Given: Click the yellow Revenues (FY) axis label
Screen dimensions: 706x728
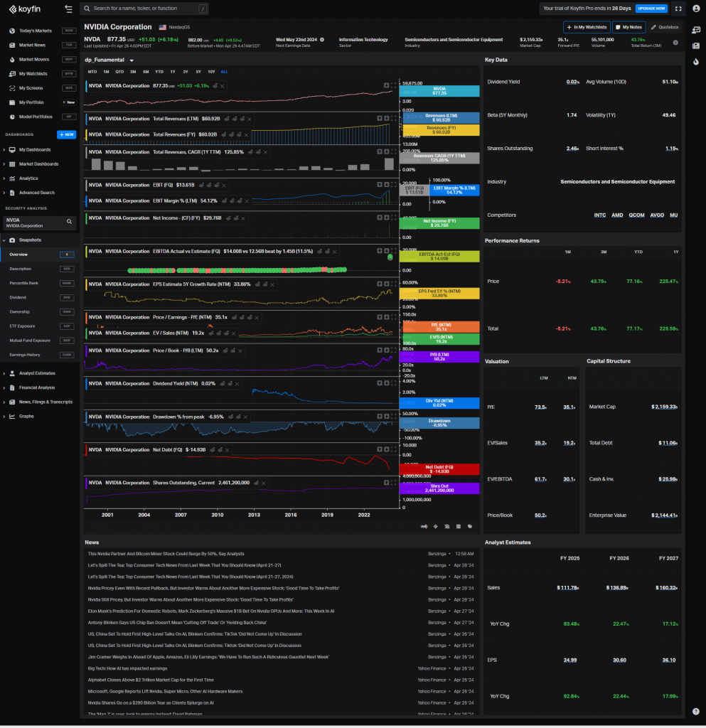Looking at the screenshot, I should coord(441,131).
